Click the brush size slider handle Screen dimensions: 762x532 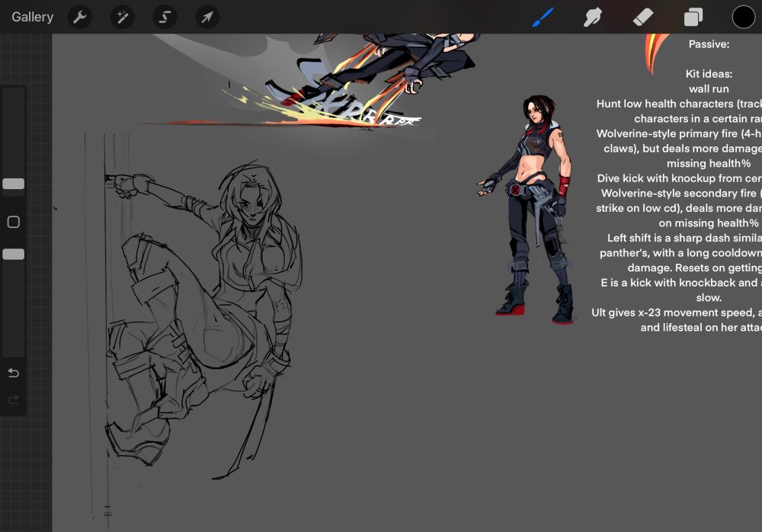[x=14, y=184]
